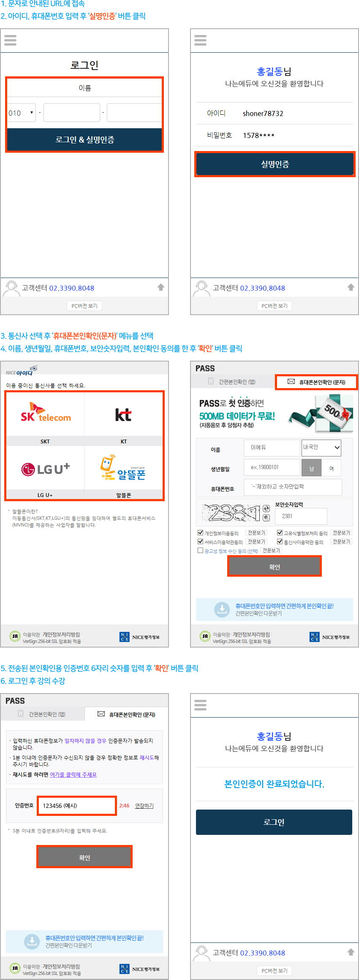The image size is (359, 980).
Task: Pick the LG U+ carrier logo
Action: [46, 469]
